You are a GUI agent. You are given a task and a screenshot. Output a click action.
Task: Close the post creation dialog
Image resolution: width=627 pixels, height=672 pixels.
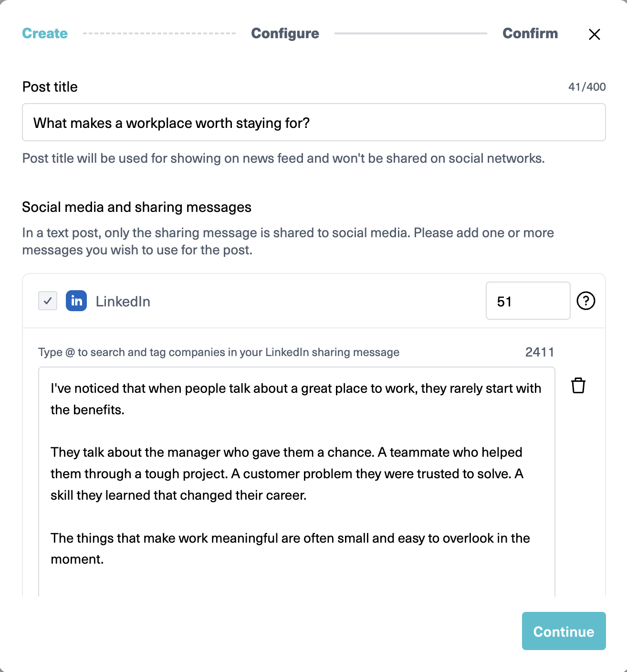coord(594,34)
